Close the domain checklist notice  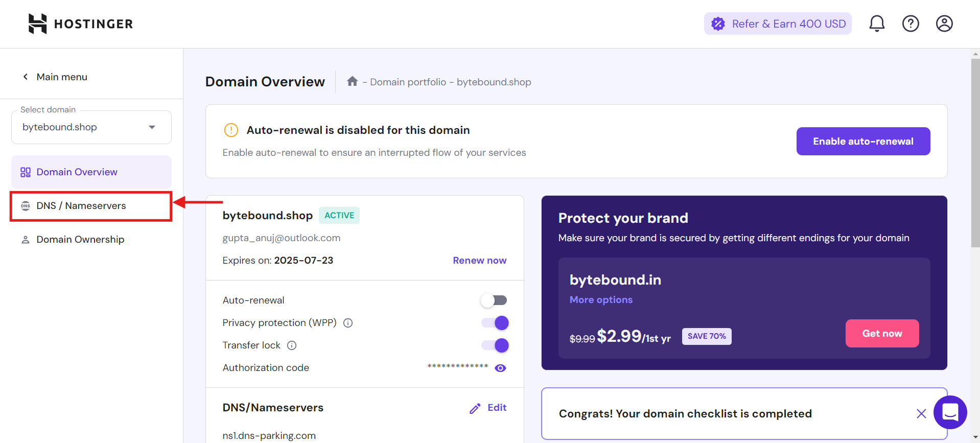921,414
